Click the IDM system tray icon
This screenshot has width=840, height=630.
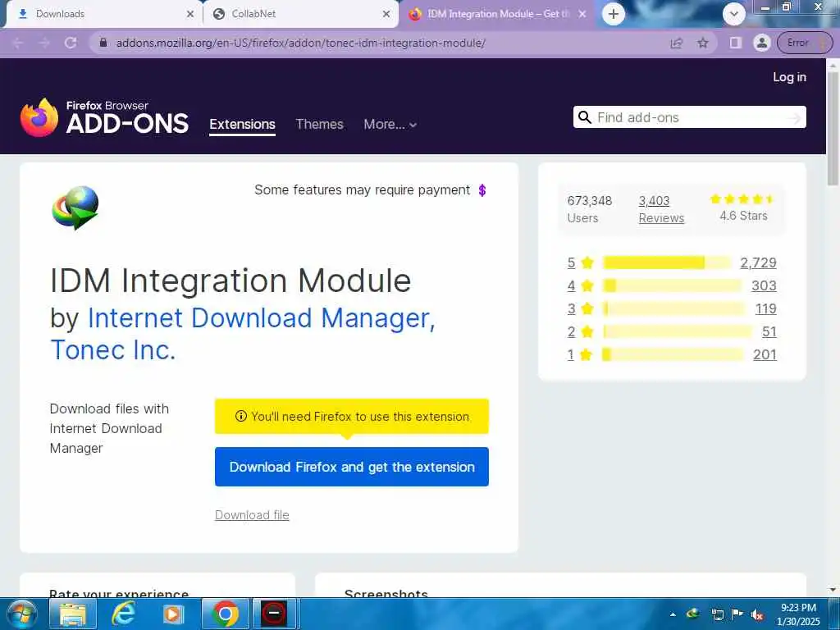692,614
